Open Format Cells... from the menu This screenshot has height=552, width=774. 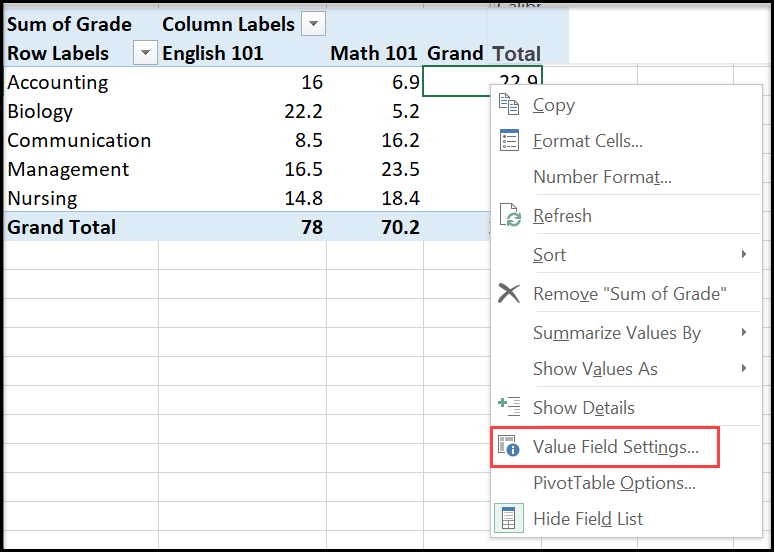click(627, 141)
